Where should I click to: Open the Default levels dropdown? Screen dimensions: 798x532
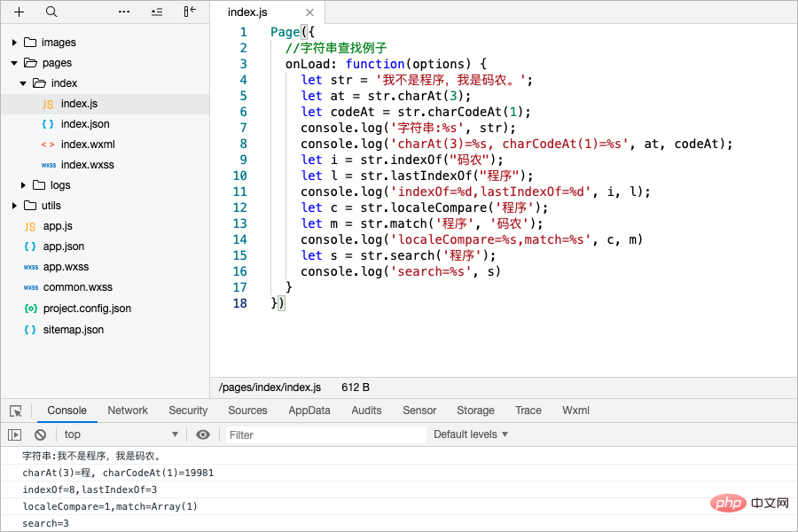click(471, 434)
